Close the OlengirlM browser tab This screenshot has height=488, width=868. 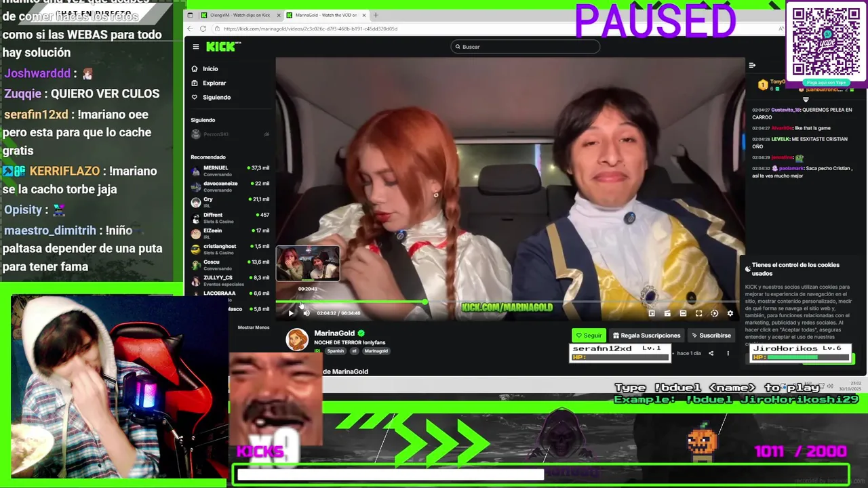pos(277,15)
